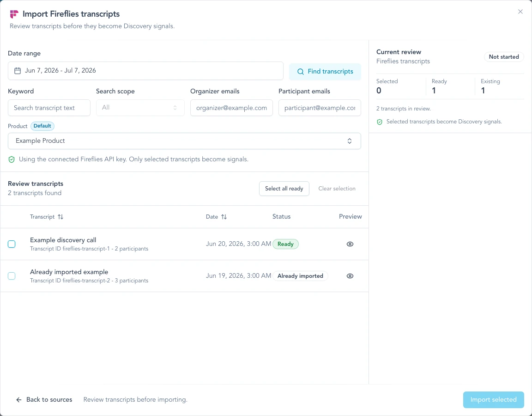The image size is (532, 416).
Task: Open the Search scope dropdown
Action: click(x=140, y=108)
